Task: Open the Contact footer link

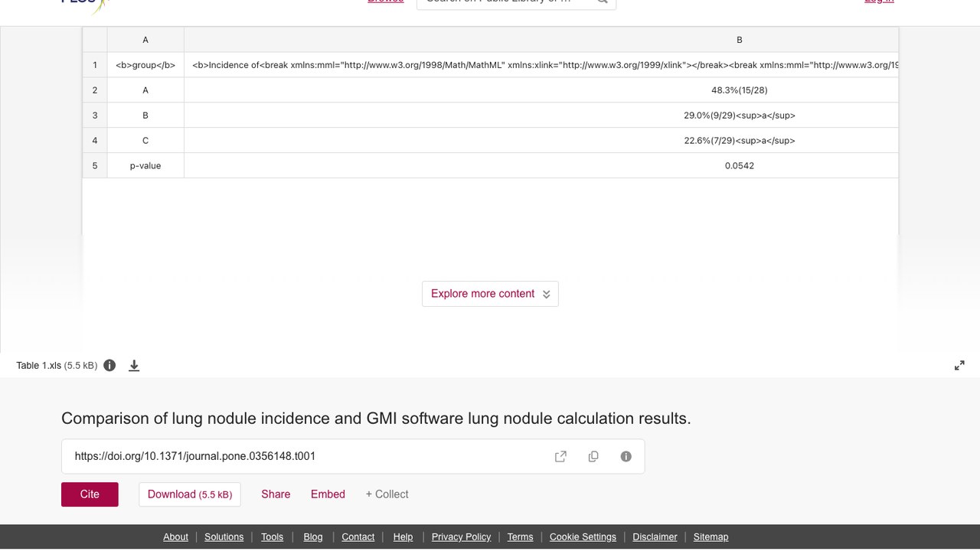Action: pyautogui.click(x=358, y=537)
